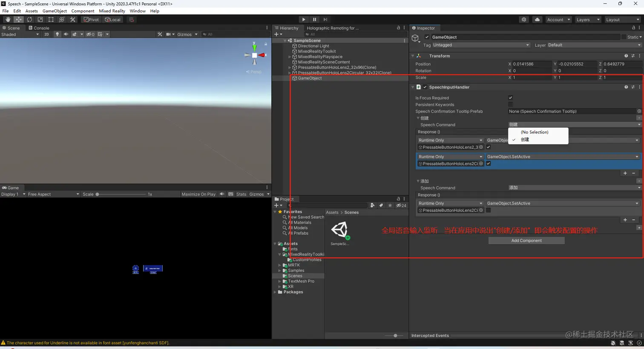The image size is (644, 349).
Task: Open the Shaded draw mode dropdown
Action: pos(20,35)
